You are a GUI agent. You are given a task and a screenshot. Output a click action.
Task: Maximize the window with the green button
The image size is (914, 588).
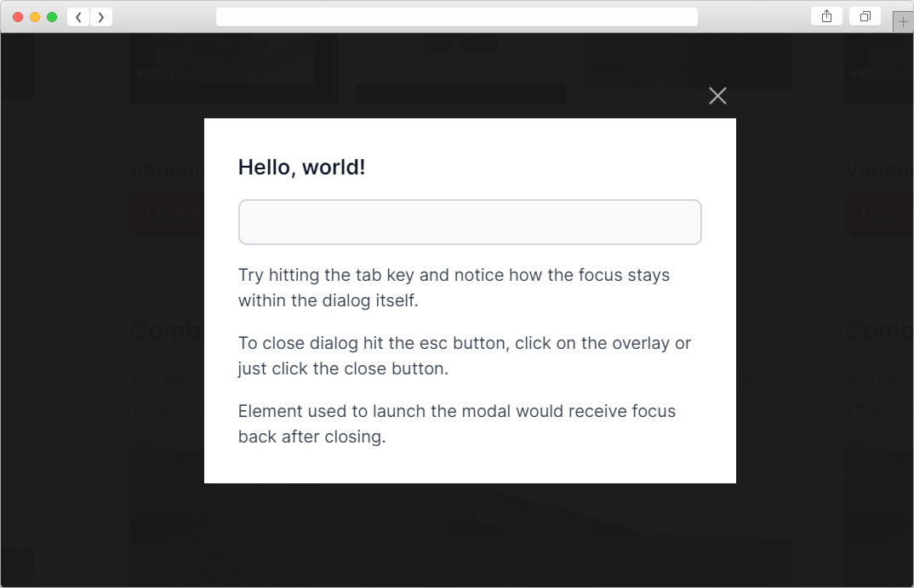(x=52, y=17)
